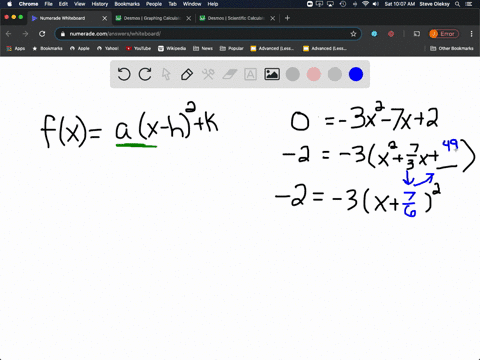This screenshot has width=480, height=360.
Task: Expand the Popular bookmarks folder
Action: [x=232, y=48]
